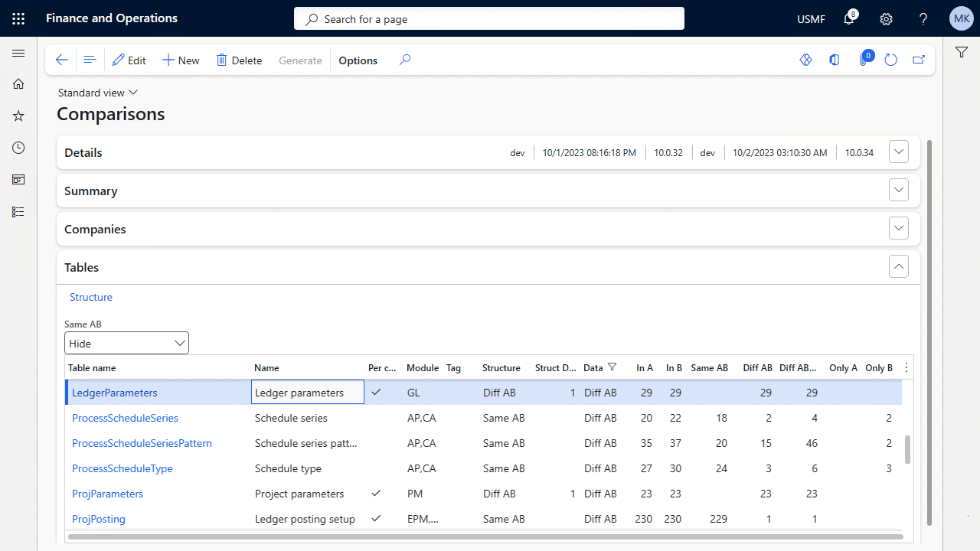Open the Options menu

pos(358,60)
